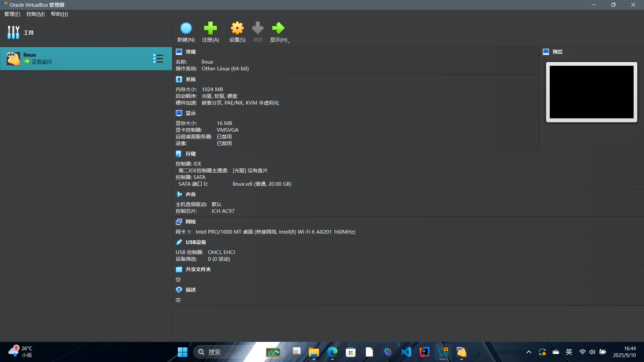Open the 帮助(H) menu
Image resolution: width=644 pixels, height=362 pixels.
click(59, 14)
